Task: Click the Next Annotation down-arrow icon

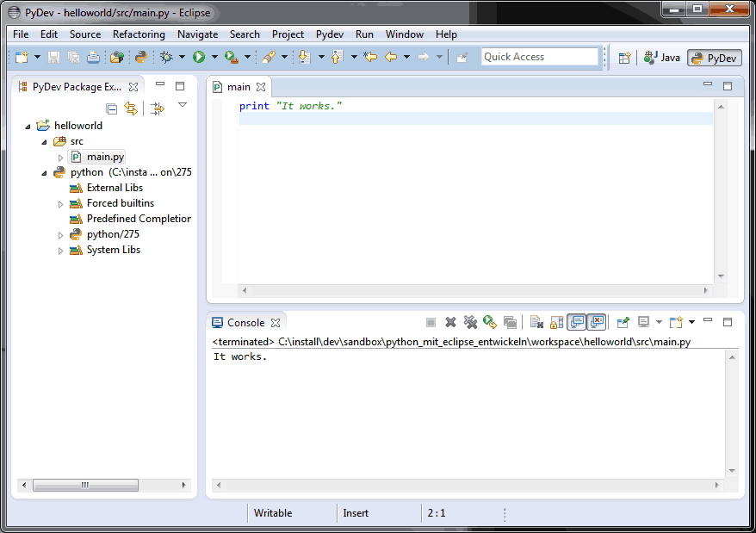Action: click(304, 58)
